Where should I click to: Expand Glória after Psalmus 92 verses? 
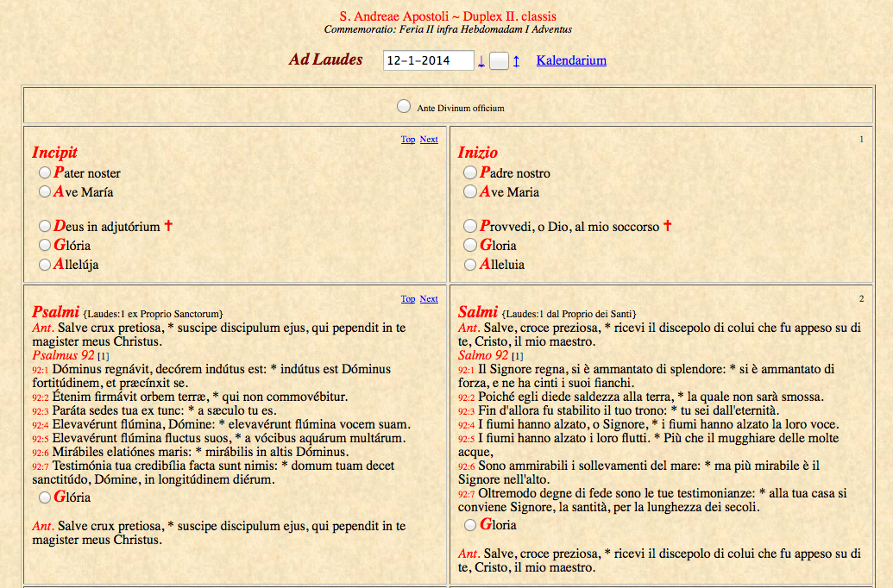[45, 497]
